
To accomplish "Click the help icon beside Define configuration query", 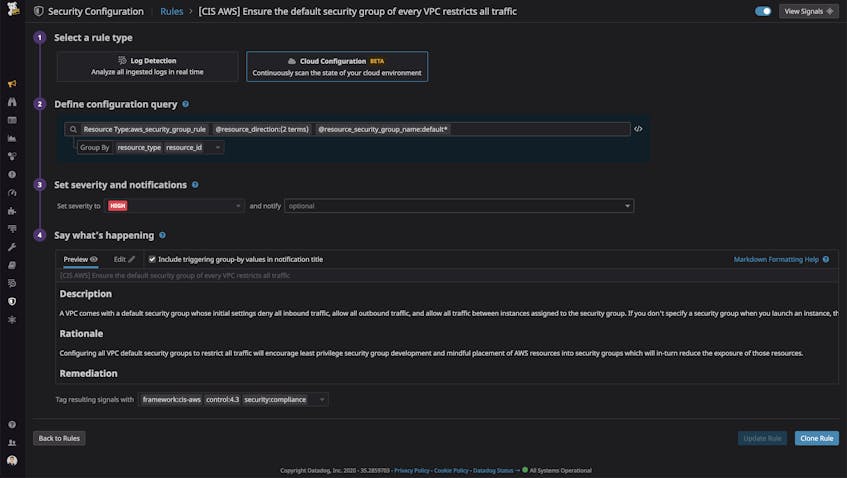I will pos(185,104).
